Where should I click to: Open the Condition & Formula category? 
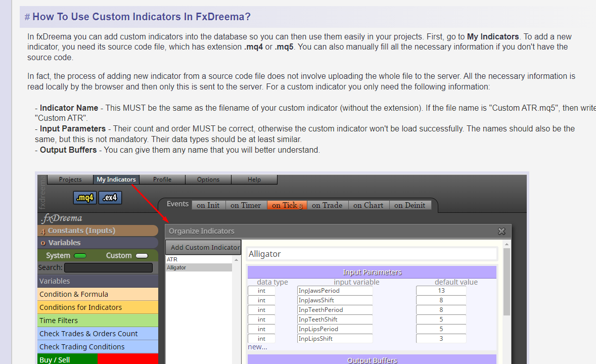click(x=98, y=294)
